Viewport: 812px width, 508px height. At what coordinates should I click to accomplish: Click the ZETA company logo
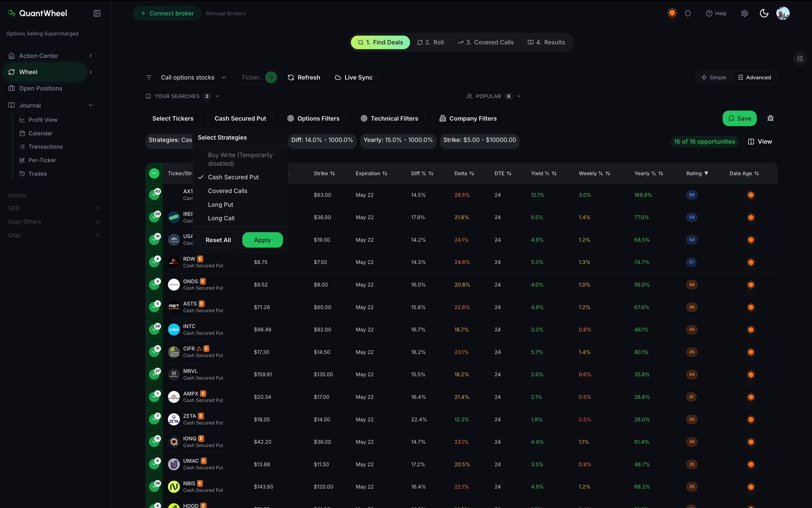click(x=174, y=419)
